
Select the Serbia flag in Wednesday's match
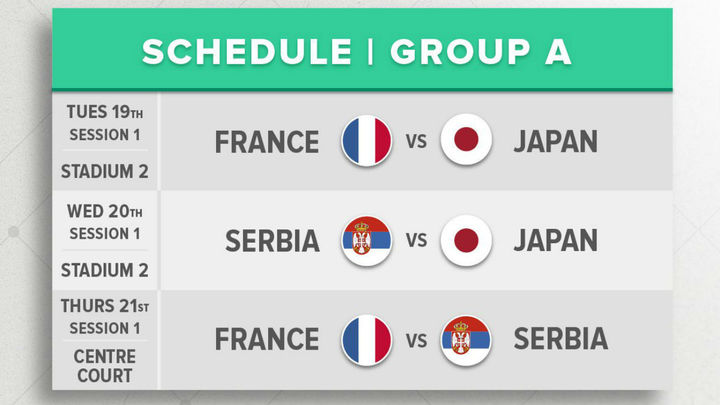(x=366, y=240)
